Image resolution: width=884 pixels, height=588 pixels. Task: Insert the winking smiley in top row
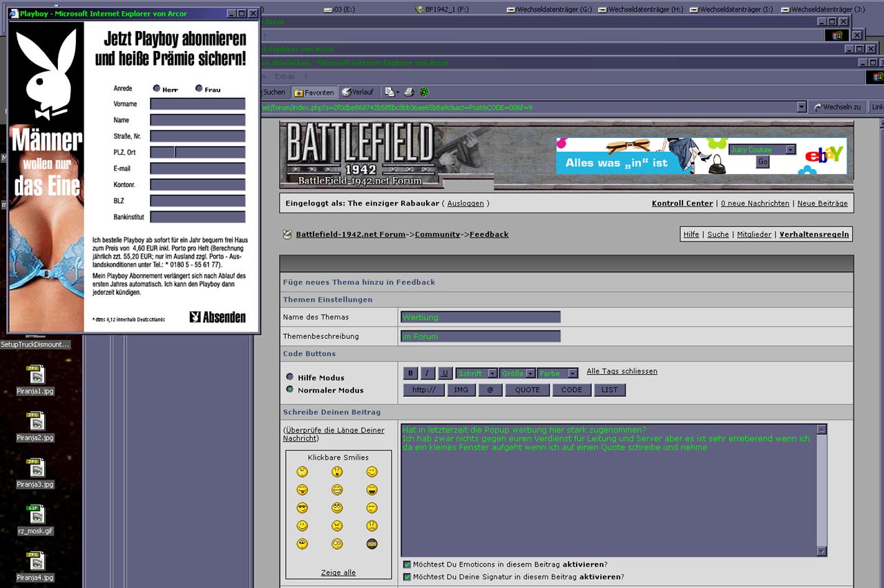pos(372,472)
